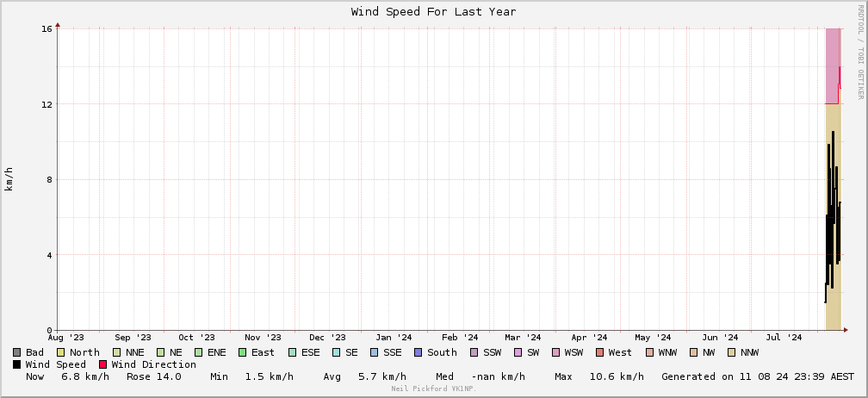The height and width of the screenshot is (398, 868).
Task: Click the Aug '23 axis label
Action: 65,337
